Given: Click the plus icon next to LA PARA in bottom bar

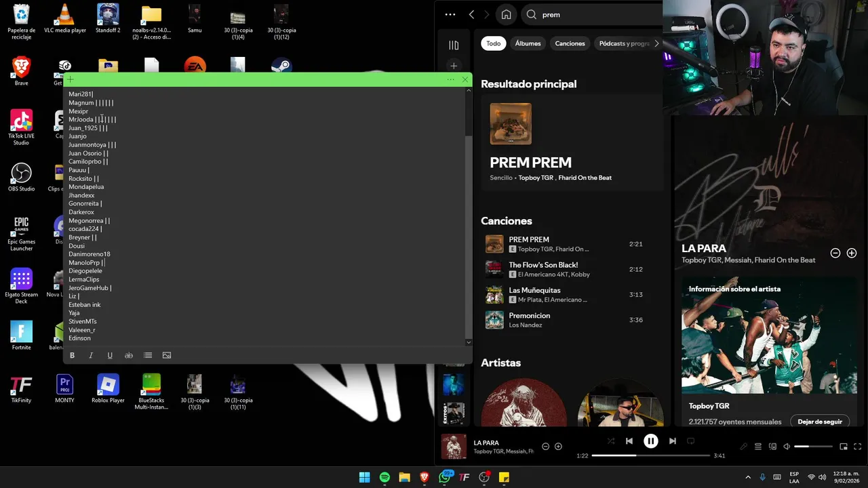Looking at the screenshot, I should [558, 447].
